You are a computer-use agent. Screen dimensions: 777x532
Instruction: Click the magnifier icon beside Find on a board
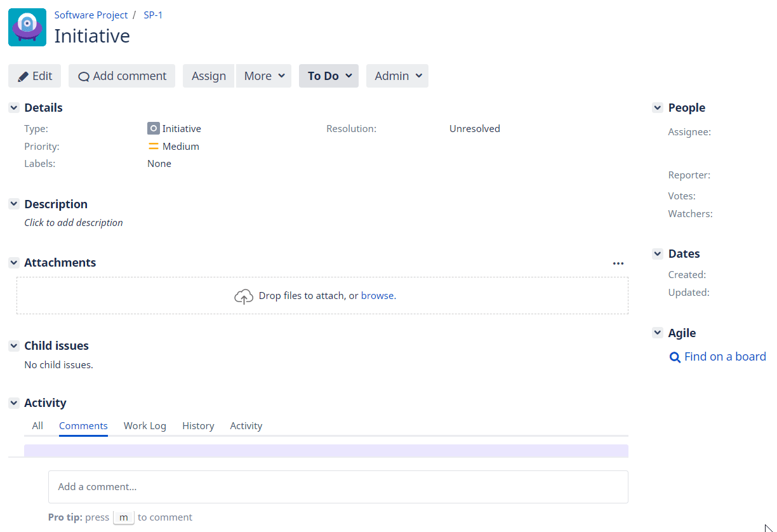click(x=675, y=357)
